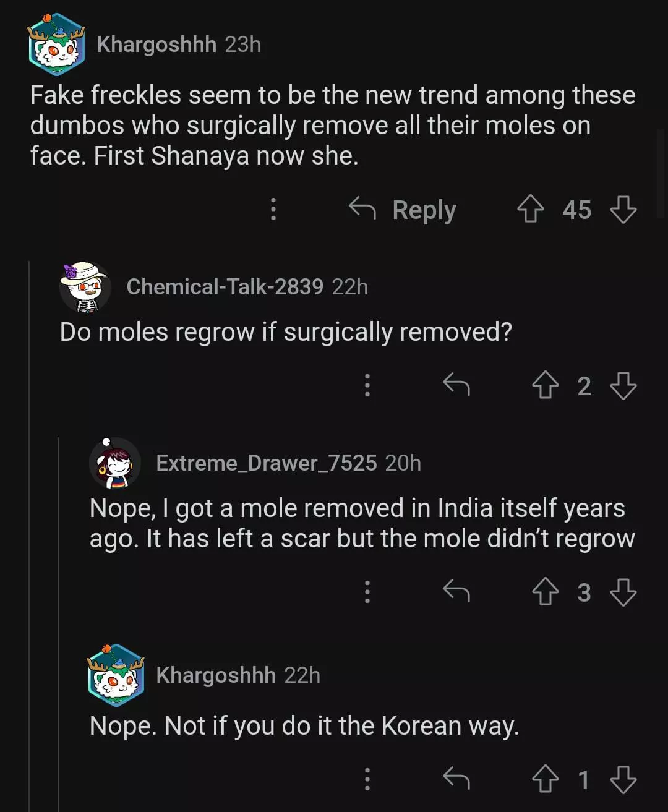Tap Extreme_Drawer_7525's avatar image
This screenshot has width=668, height=812.
tap(115, 464)
